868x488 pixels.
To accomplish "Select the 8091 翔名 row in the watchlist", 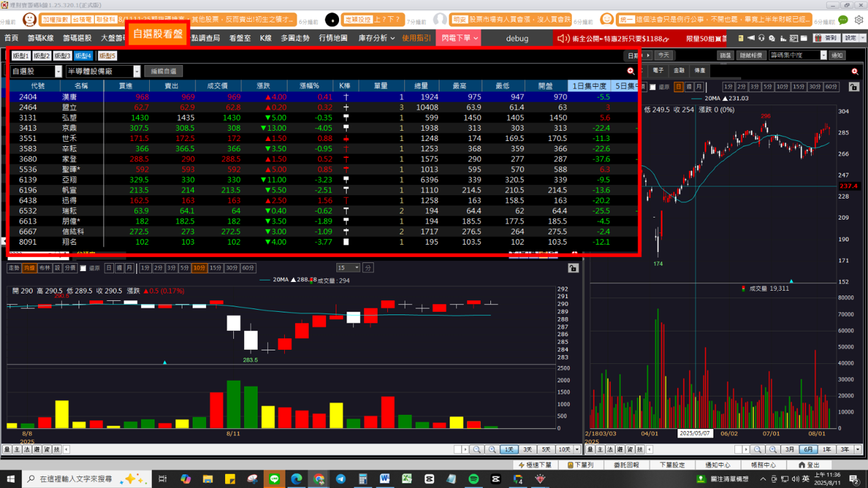I will [323, 242].
